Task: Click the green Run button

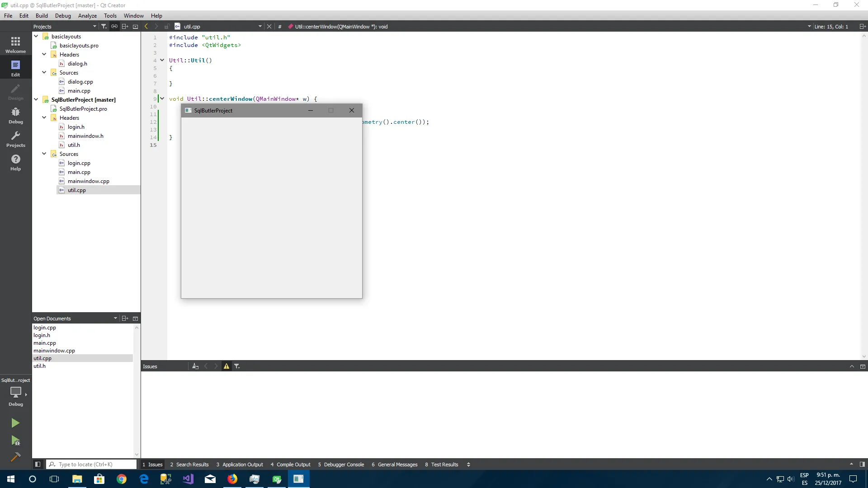Action: point(15,423)
